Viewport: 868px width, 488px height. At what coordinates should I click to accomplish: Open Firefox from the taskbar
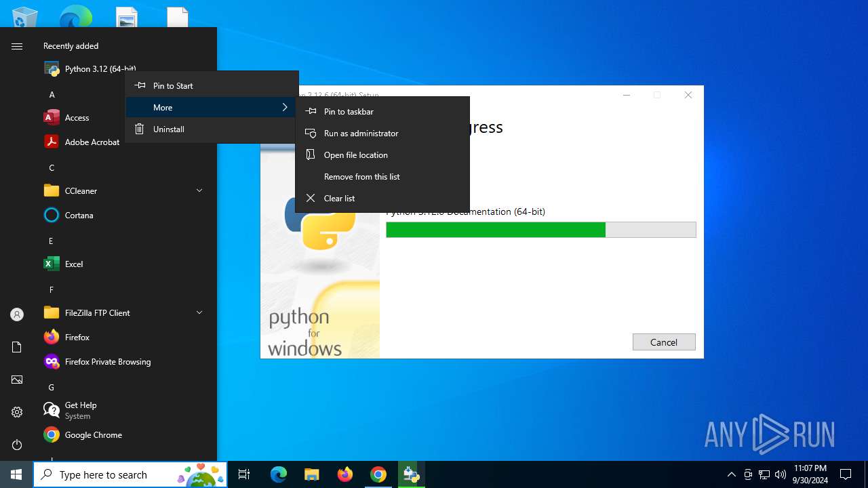(345, 474)
